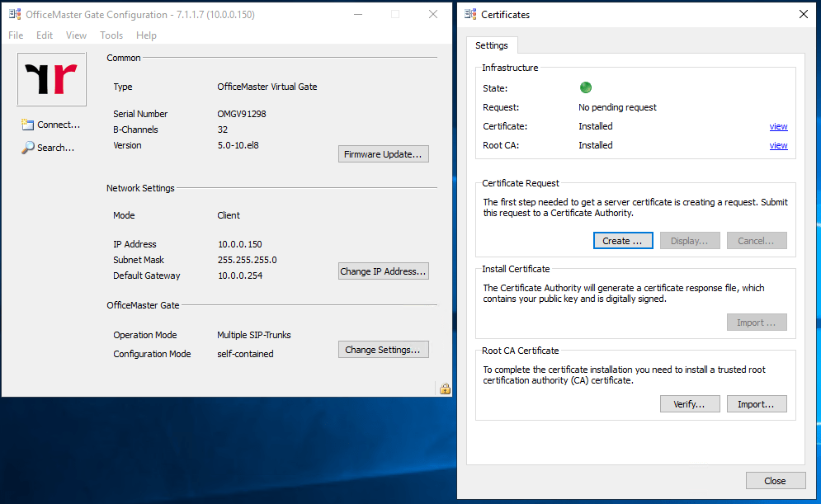Close the Certificates window with X

coord(804,14)
